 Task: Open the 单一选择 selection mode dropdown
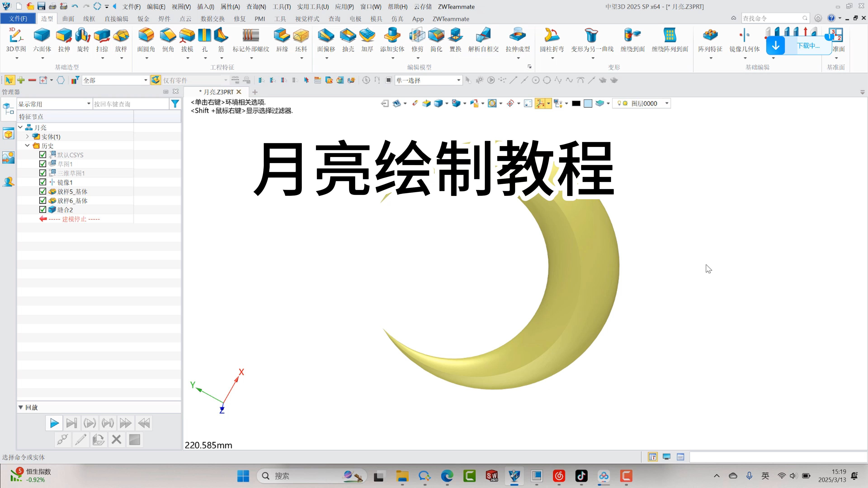pyautogui.click(x=458, y=80)
